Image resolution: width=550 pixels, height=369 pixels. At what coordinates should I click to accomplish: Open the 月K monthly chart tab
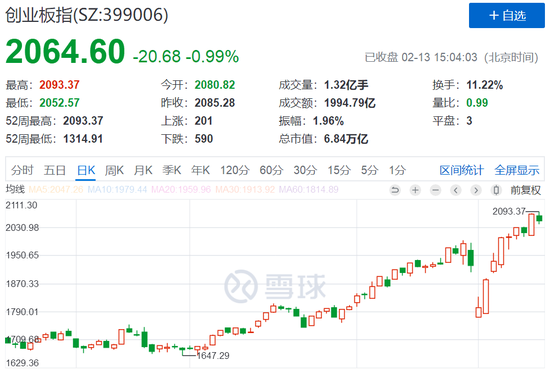[143, 170]
